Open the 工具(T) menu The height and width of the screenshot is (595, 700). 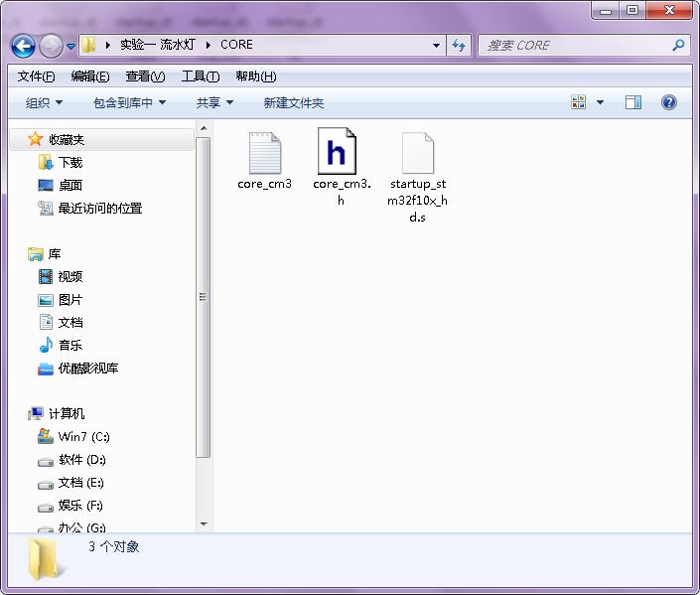201,76
